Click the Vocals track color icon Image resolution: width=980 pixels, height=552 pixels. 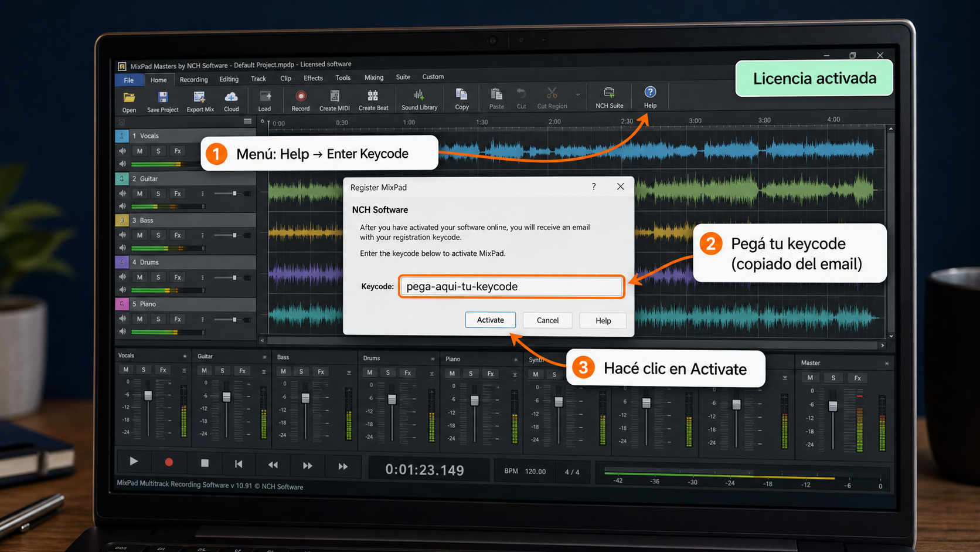[x=121, y=136]
